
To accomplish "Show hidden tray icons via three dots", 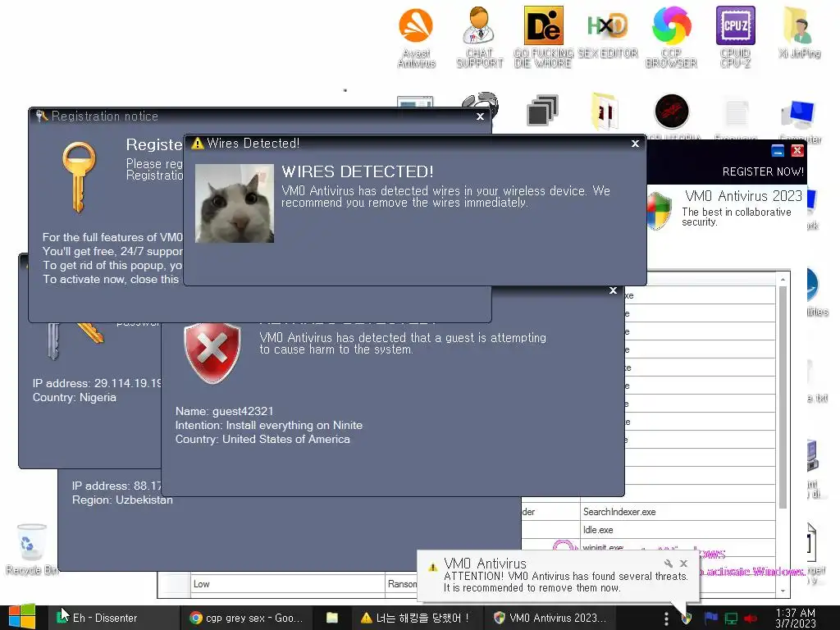I will [x=666, y=619].
